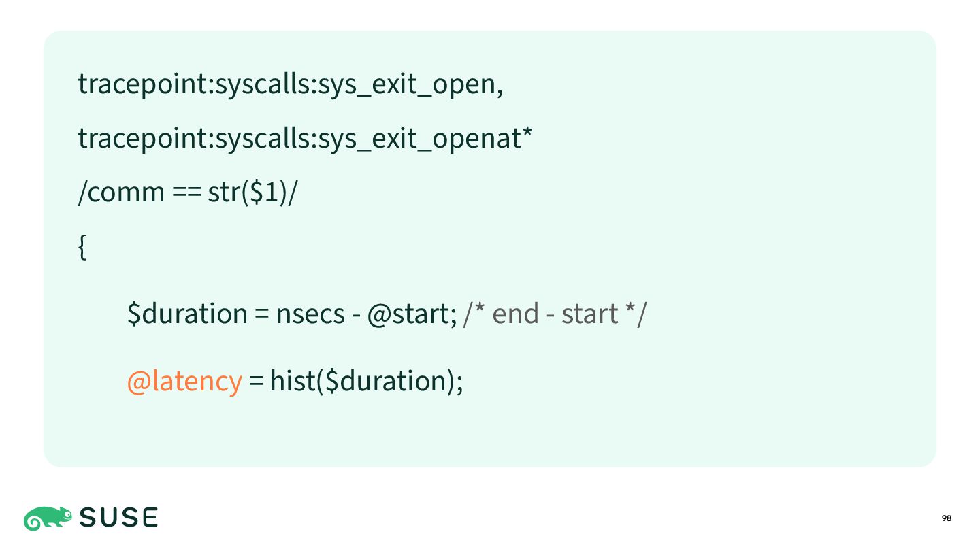Image resolution: width=980 pixels, height=551 pixels.
Task: Click the sys_exit_openat* tracepoint line
Action: [x=305, y=138]
